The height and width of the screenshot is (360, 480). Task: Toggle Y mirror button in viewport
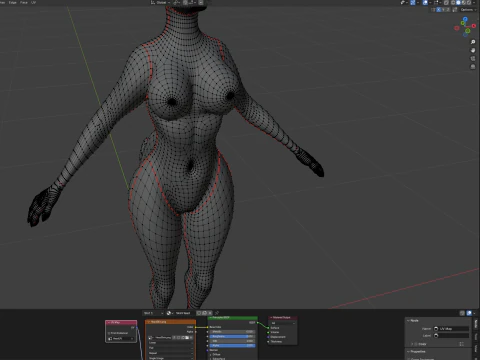pos(444,10)
